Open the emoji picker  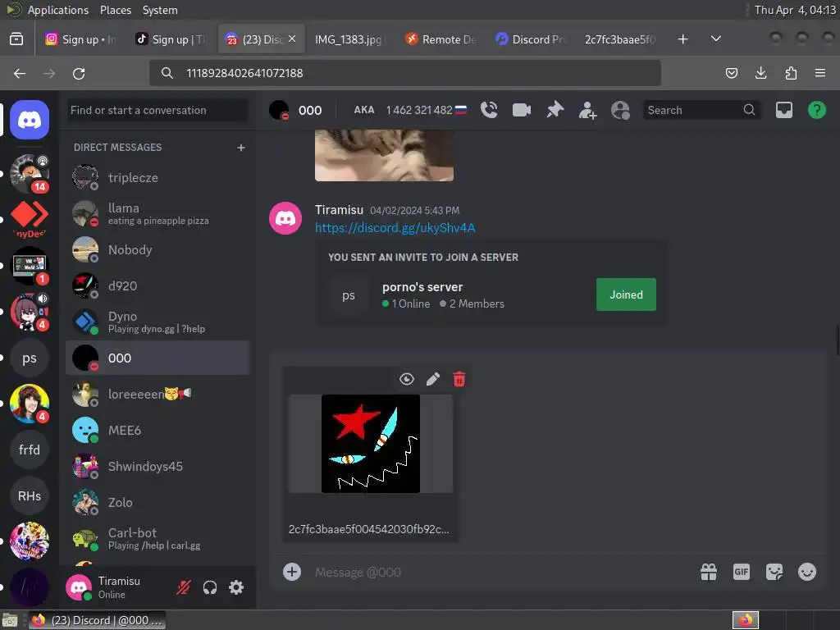[x=807, y=572]
